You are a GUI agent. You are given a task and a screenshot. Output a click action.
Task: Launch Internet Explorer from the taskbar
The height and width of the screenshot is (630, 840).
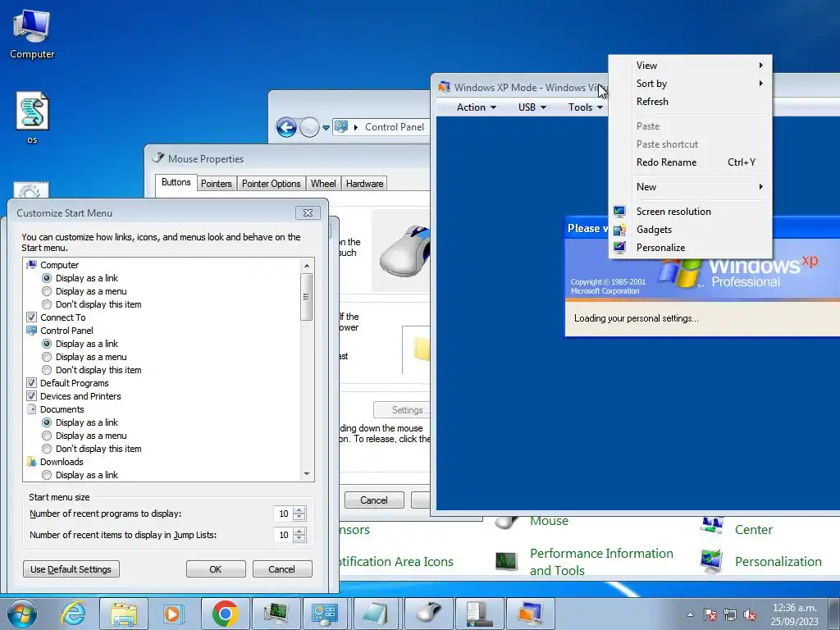73,614
